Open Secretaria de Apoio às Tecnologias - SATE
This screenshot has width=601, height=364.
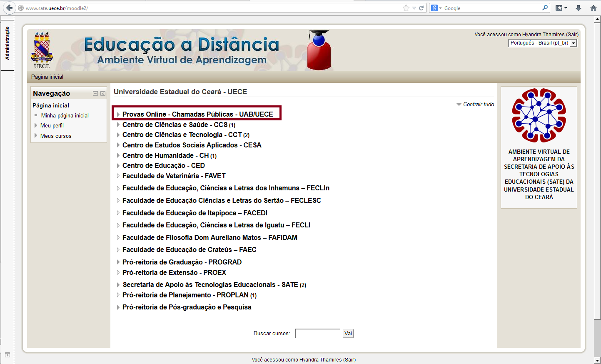pyautogui.click(x=210, y=284)
